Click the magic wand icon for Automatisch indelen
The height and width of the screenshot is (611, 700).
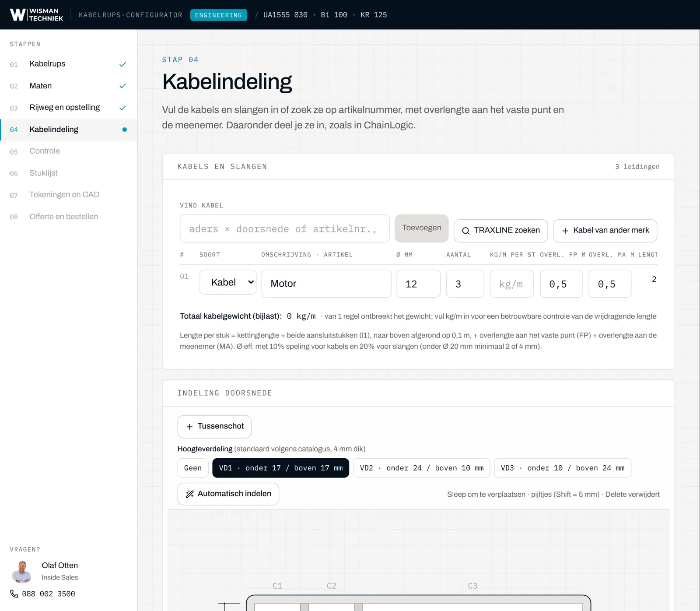click(189, 494)
